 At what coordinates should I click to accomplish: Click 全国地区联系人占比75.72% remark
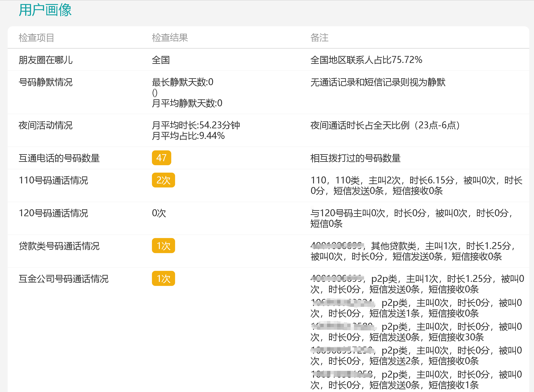pyautogui.click(x=366, y=60)
